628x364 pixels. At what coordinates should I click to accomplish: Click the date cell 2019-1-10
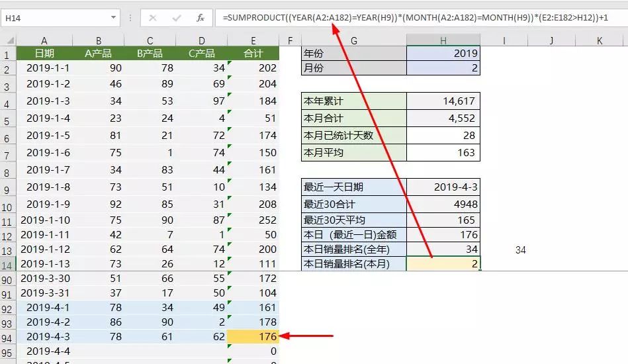[x=44, y=220]
